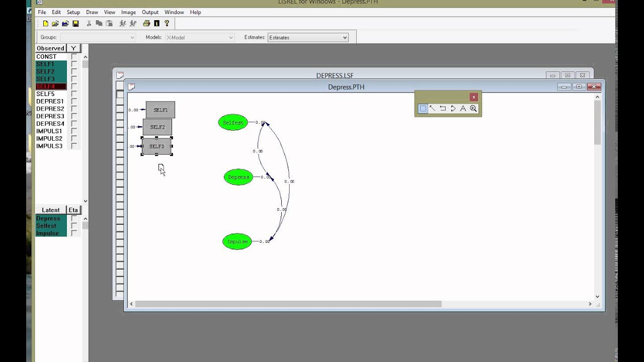The width and height of the screenshot is (644, 362).
Task: Select the one-way arrow path tool
Action: pyautogui.click(x=433, y=109)
